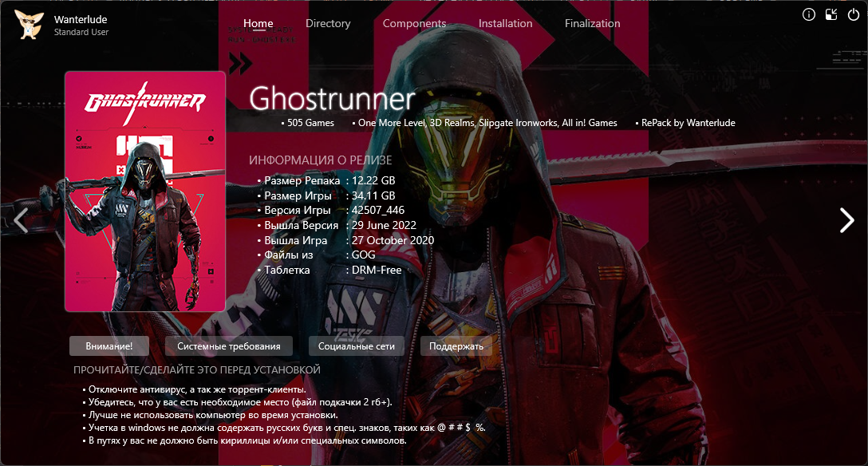Go to previous slide with left arrow
868x466 pixels.
click(x=21, y=220)
